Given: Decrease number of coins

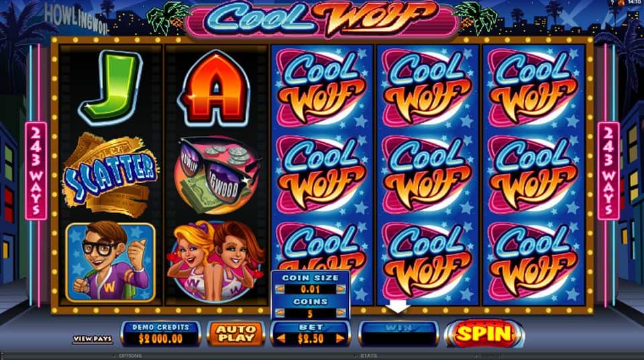Looking at the screenshot, I should [x=280, y=313].
